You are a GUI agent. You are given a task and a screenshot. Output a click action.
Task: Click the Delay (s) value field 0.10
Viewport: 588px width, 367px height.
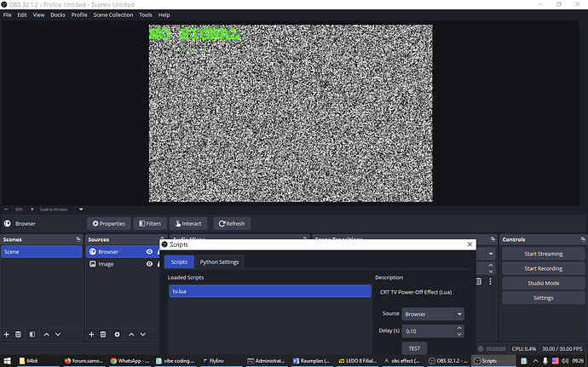coord(429,331)
